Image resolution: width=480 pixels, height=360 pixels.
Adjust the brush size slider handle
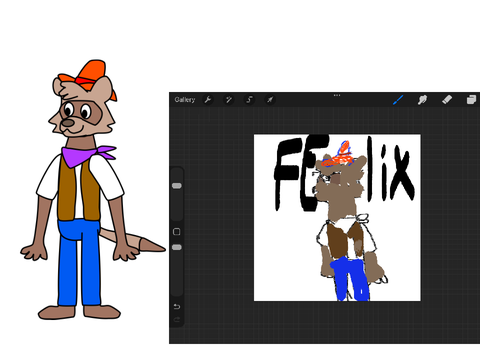(177, 186)
